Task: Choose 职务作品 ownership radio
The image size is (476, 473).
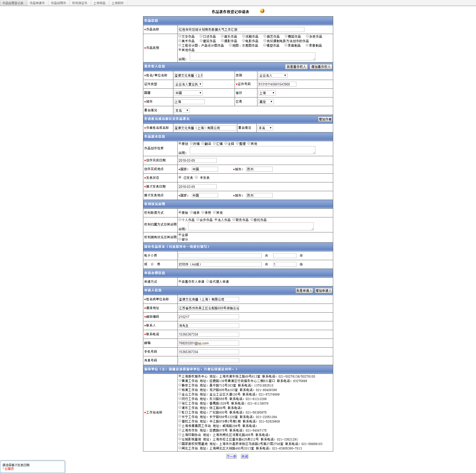Action: pos(234,220)
